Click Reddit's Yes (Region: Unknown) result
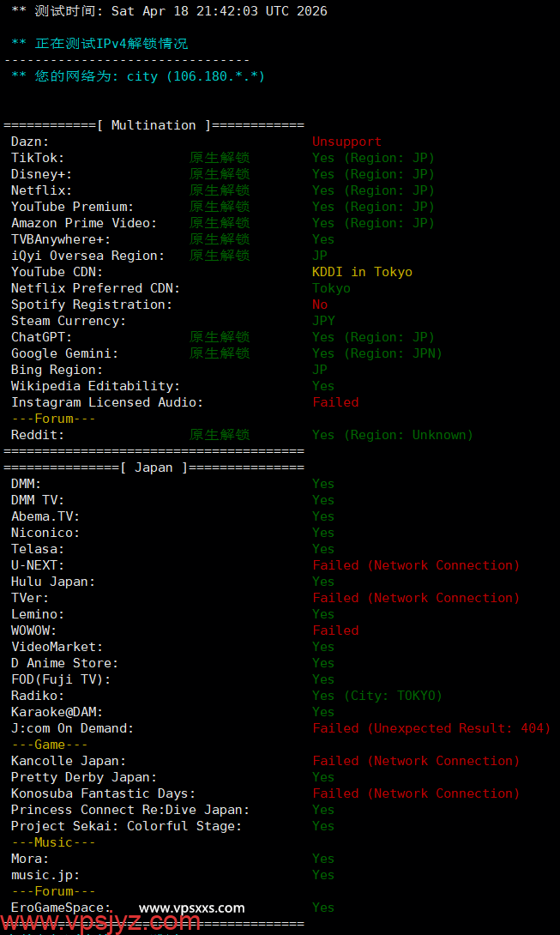 pyautogui.click(x=392, y=435)
